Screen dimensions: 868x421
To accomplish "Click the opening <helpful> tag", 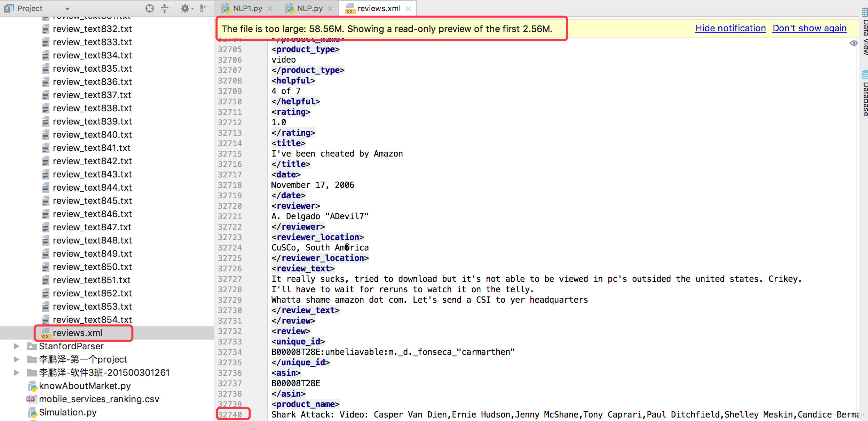I will point(293,81).
